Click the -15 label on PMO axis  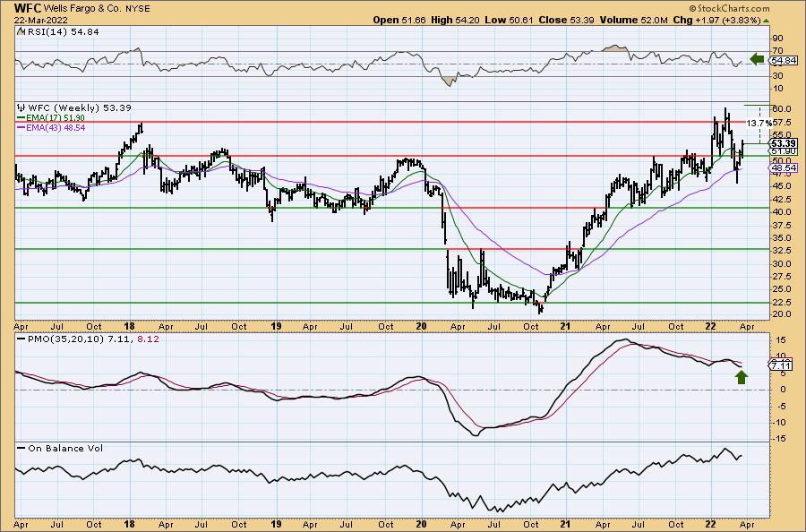pos(779,439)
